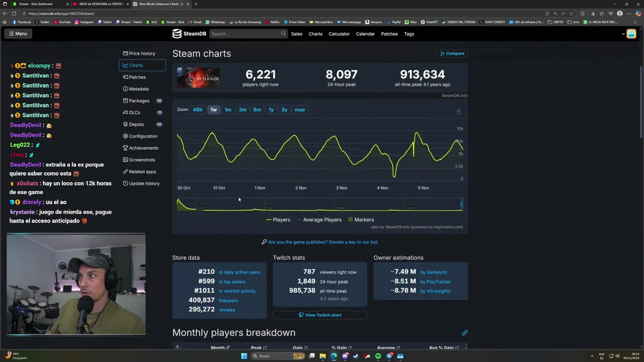
Task: Open the Windows Start menu
Action: coord(244,356)
